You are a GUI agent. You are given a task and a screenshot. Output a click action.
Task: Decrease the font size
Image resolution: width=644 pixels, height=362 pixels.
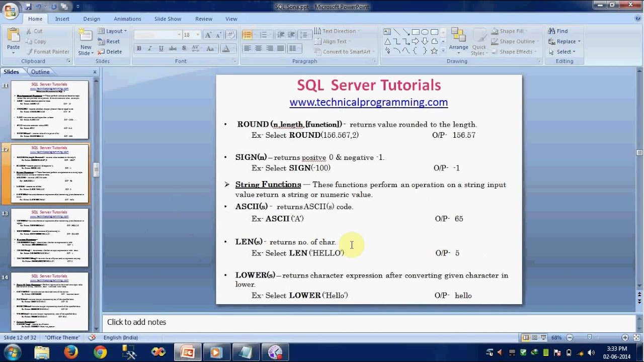coord(219,35)
